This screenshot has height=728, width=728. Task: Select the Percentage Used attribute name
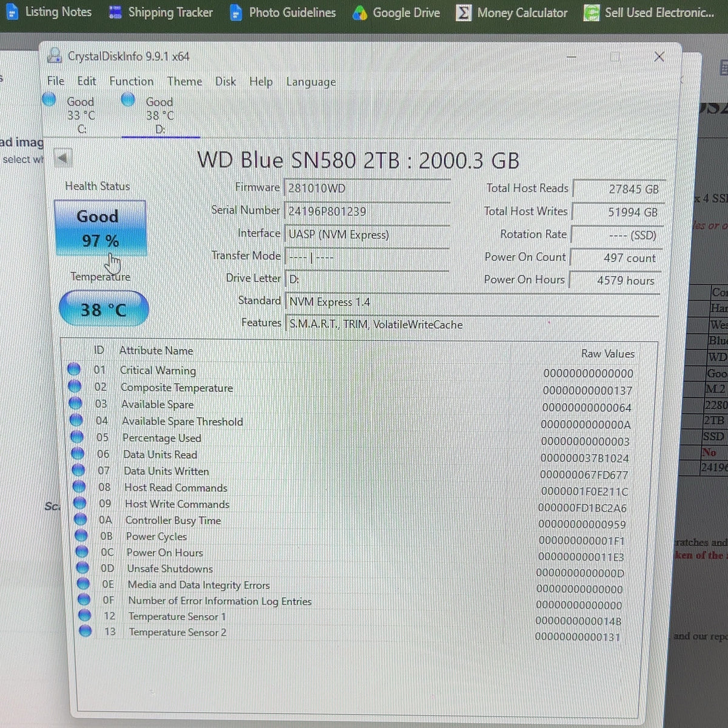click(161, 437)
